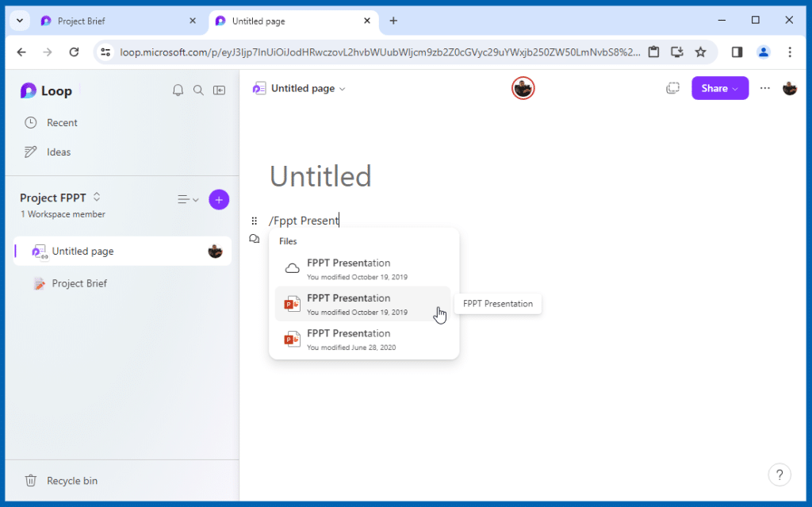Screen dimensions: 812x507
Task: Open the sort/filter dropdown beside Project FPPT
Action: (188, 199)
